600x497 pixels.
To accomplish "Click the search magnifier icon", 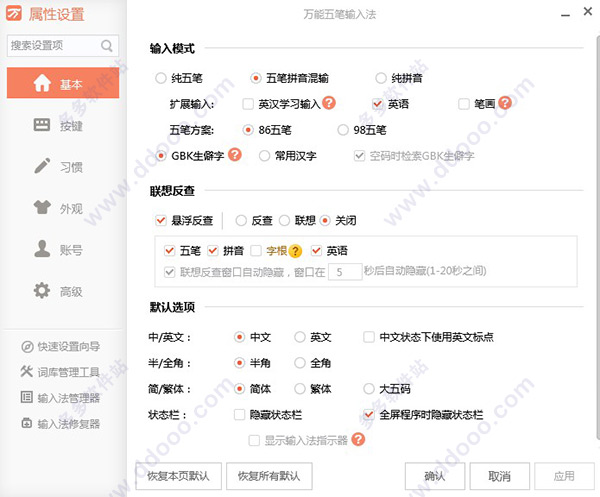I will tap(107, 46).
